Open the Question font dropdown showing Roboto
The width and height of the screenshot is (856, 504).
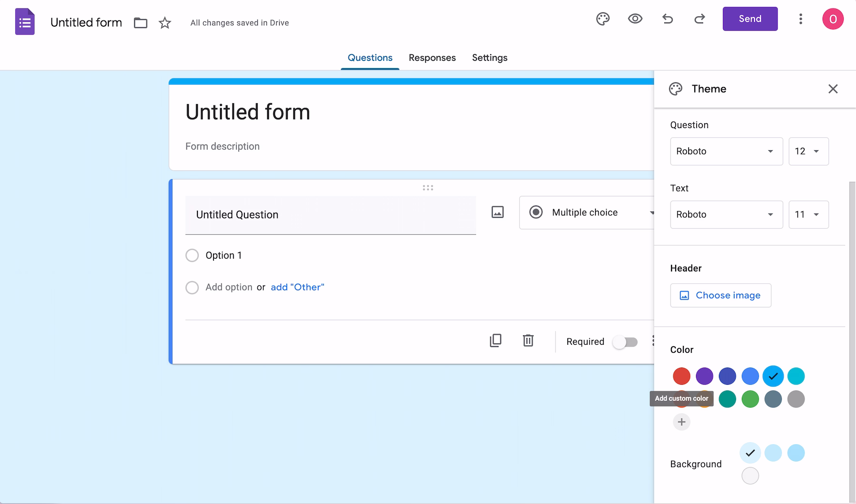(726, 151)
